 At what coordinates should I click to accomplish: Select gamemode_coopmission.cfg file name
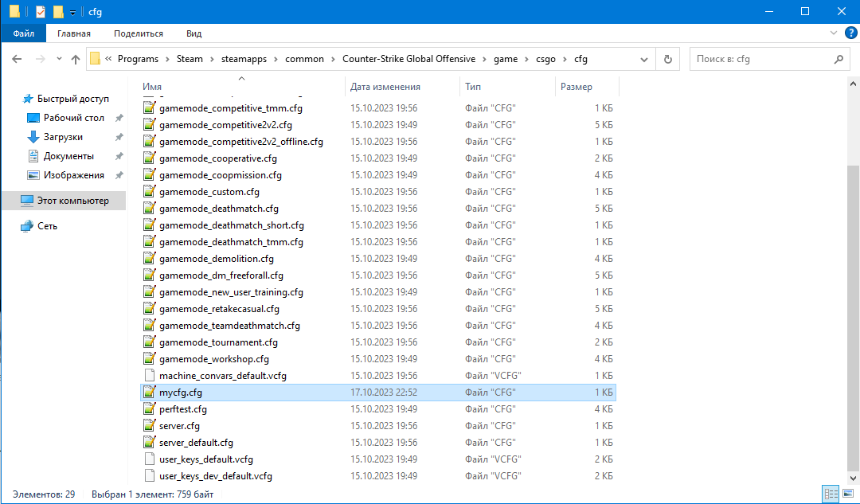[x=221, y=175]
